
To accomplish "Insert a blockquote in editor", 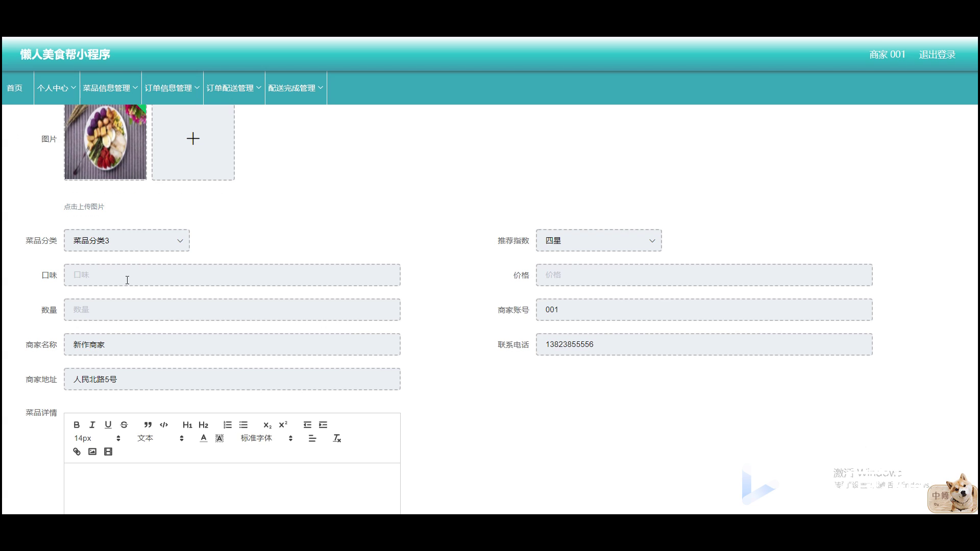I will coord(148,424).
